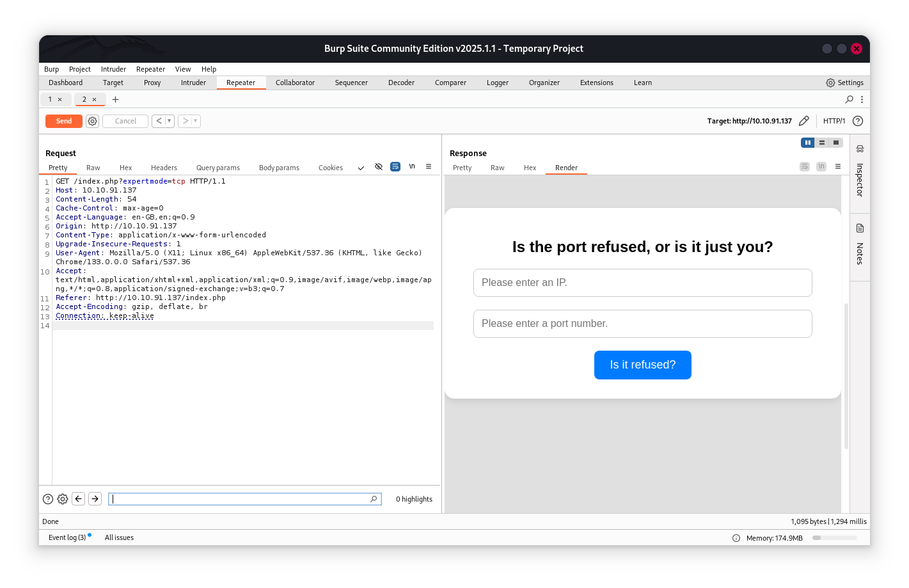Image resolution: width=909 pixels, height=588 pixels.
Task: Toggle show non-printable \n characters in request
Action: (x=412, y=166)
